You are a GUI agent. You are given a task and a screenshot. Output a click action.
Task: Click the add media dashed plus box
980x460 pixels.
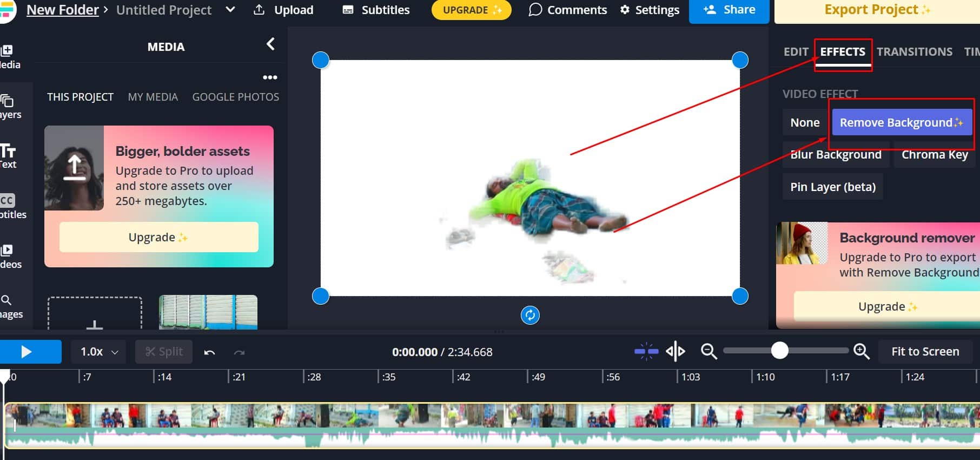pyautogui.click(x=95, y=313)
